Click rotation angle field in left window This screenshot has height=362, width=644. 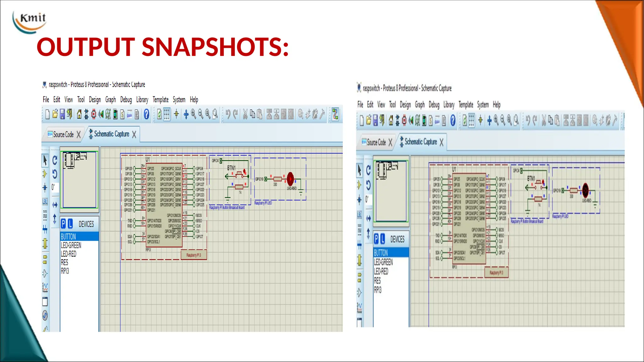point(54,188)
